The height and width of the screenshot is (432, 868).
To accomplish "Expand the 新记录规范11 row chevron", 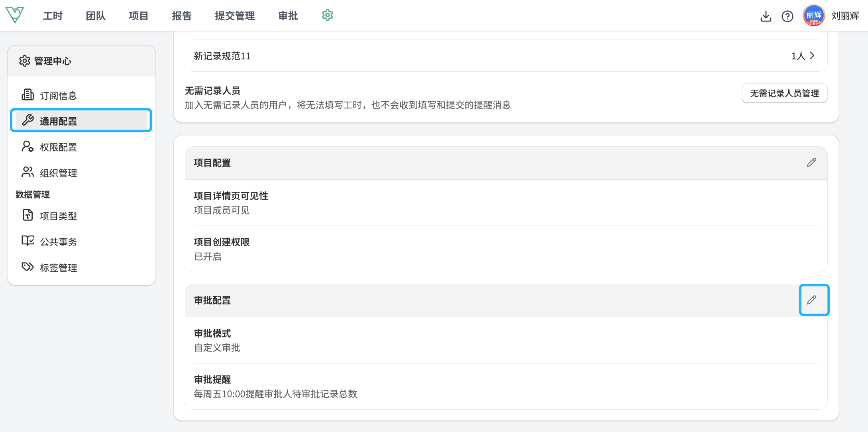I will click(812, 56).
